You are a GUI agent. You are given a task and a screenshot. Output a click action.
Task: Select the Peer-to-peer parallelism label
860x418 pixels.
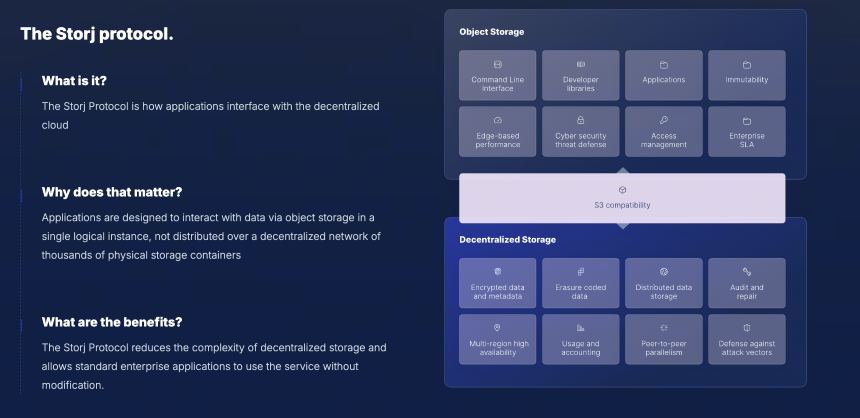(664, 348)
